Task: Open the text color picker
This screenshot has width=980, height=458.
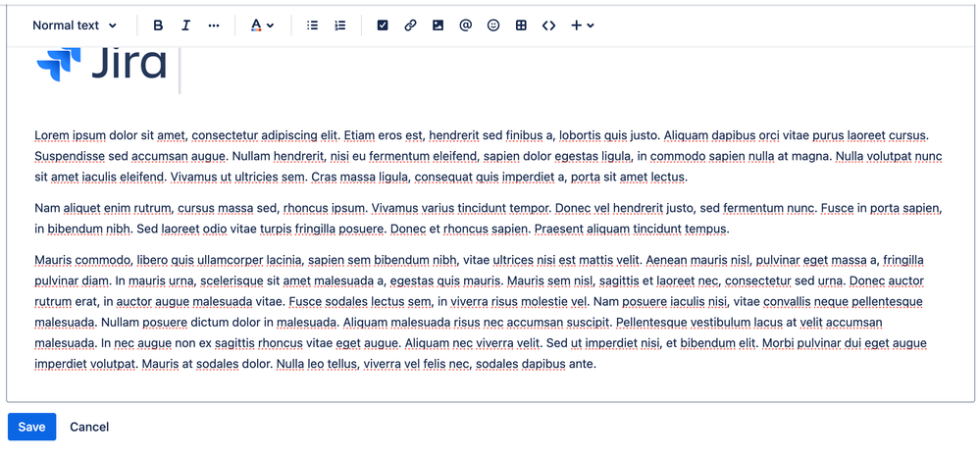Action: point(263,25)
